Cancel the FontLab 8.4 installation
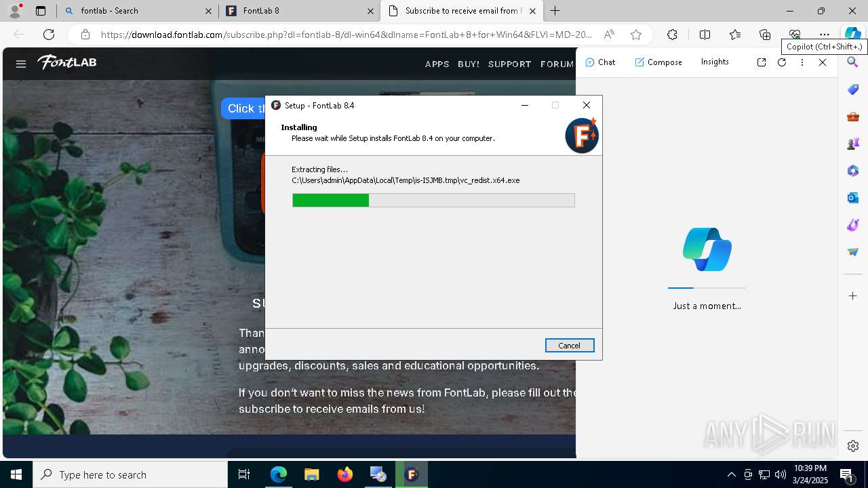 pos(570,346)
